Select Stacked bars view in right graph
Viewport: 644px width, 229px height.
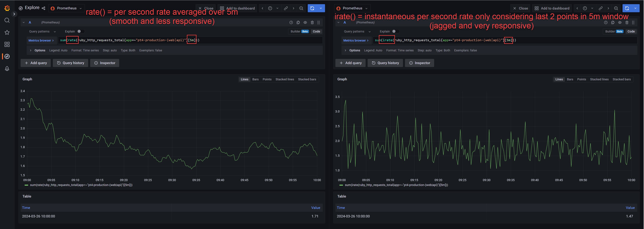tap(622, 79)
